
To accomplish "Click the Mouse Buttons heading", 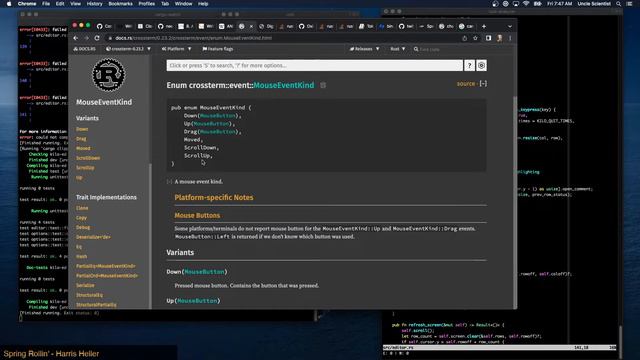I will click(x=197, y=216).
